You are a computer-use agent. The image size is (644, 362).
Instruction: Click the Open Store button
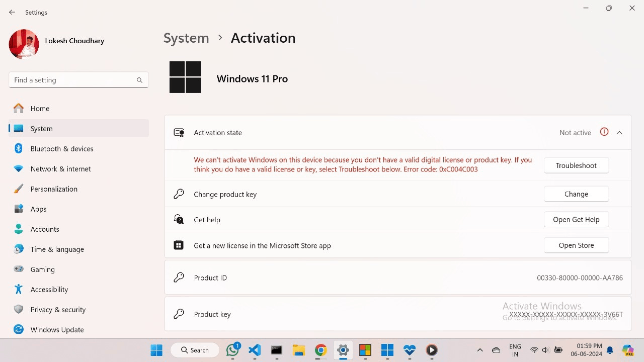tap(576, 245)
